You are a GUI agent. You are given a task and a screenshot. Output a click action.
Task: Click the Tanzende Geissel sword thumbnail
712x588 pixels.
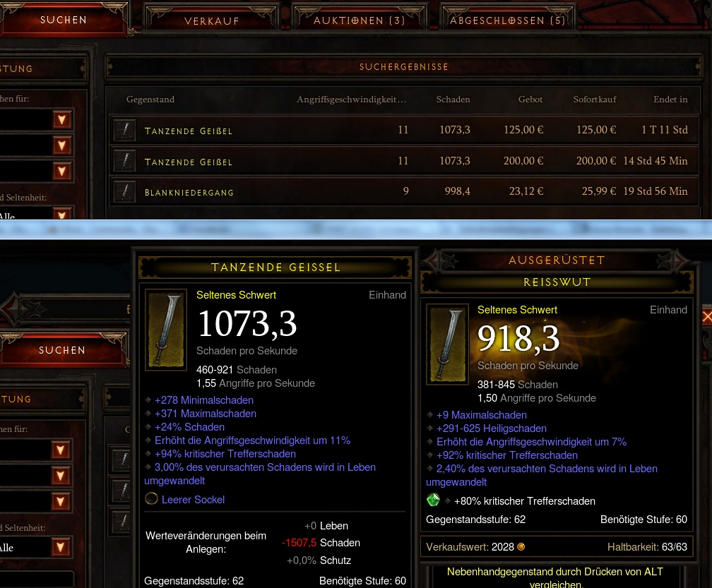(x=166, y=330)
